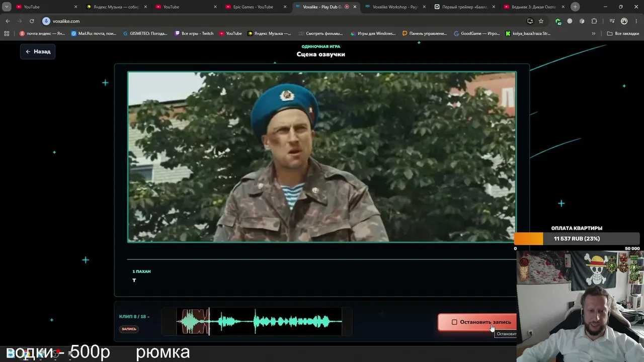Open the Панель управления bookmark
644x362 pixels.
425,34
